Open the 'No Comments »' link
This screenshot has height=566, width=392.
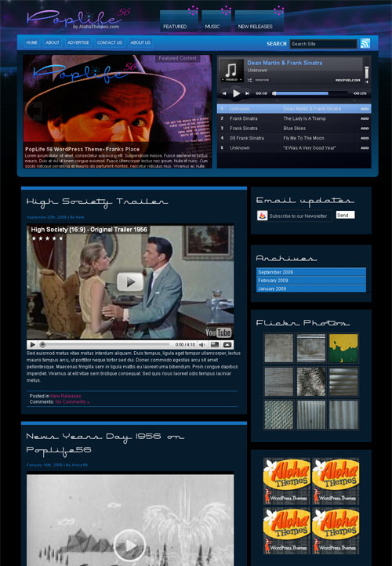(72, 401)
